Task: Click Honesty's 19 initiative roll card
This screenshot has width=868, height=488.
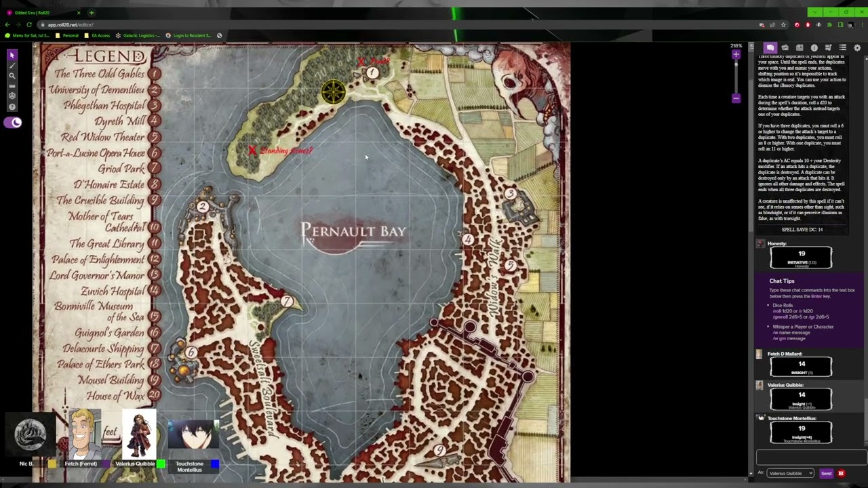Action: coord(801,258)
